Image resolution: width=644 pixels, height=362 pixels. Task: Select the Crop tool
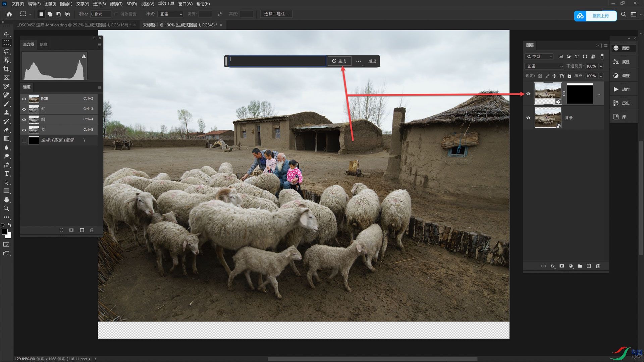coord(6,69)
